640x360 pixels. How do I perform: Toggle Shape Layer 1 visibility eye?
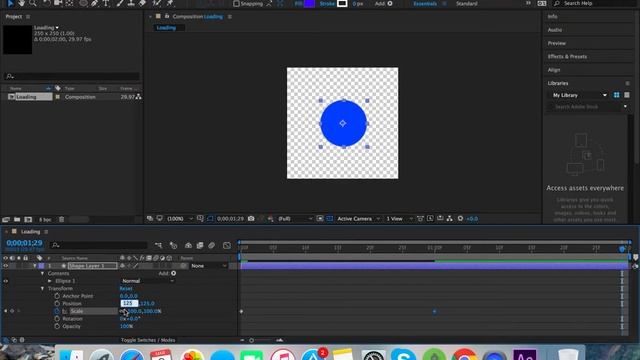[6, 266]
